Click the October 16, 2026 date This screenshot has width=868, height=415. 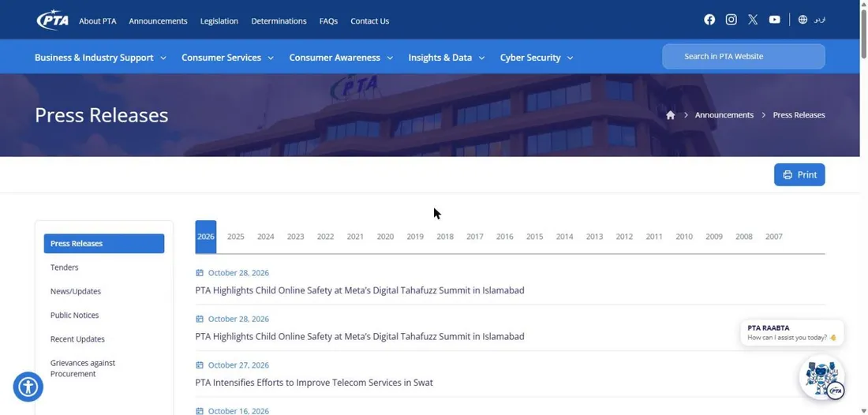[238, 411]
